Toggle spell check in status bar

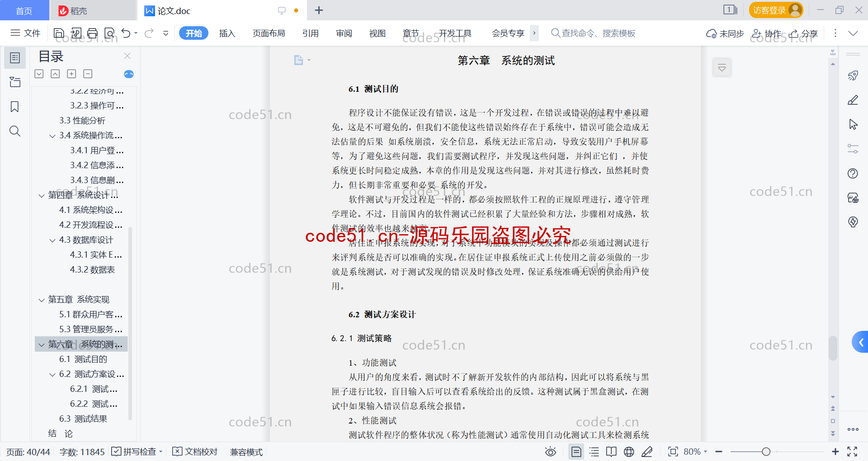[137, 452]
